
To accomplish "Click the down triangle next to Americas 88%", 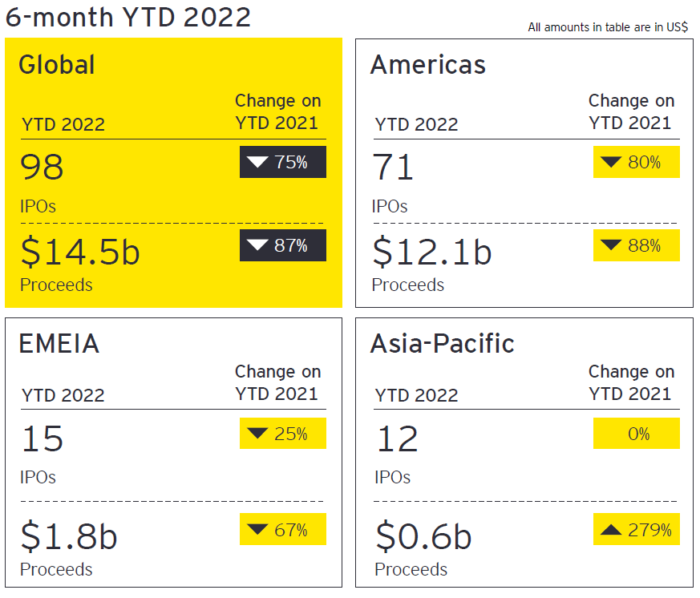I will pyautogui.click(x=611, y=246).
